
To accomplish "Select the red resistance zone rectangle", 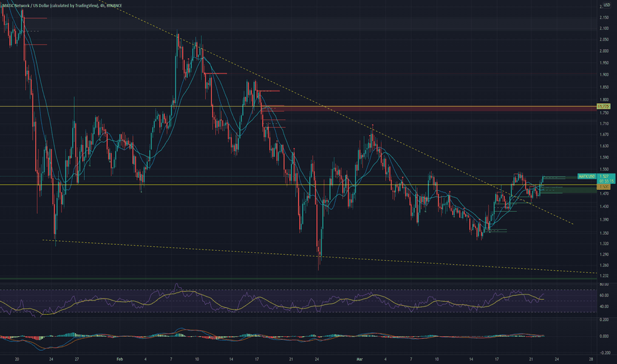I will click(x=430, y=109).
